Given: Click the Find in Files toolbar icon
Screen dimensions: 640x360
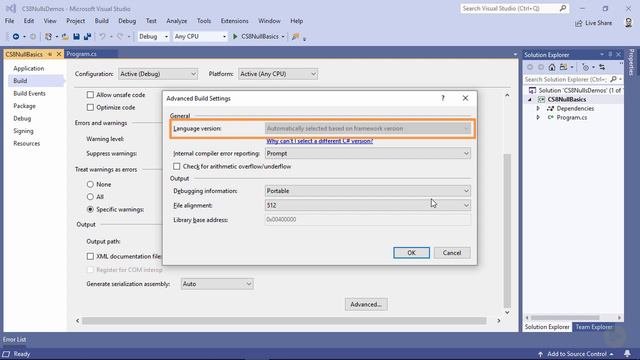Looking at the screenshot, I should coord(296,37).
